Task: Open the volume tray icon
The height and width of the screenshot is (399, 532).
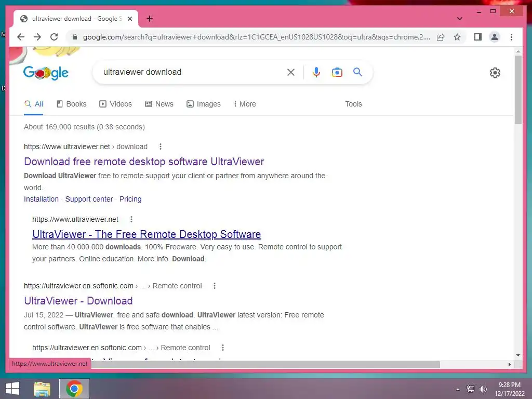Action: coord(483,389)
